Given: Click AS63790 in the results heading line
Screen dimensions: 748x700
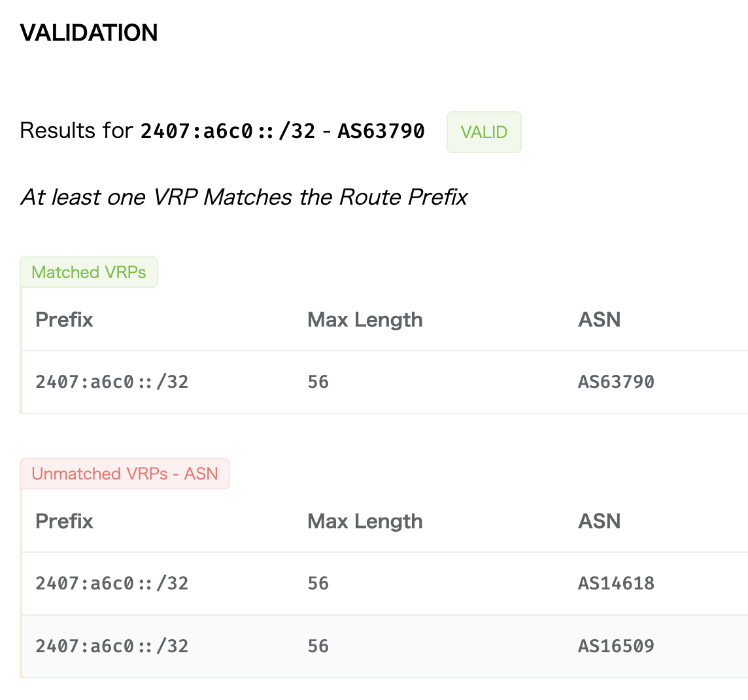Looking at the screenshot, I should point(381,131).
